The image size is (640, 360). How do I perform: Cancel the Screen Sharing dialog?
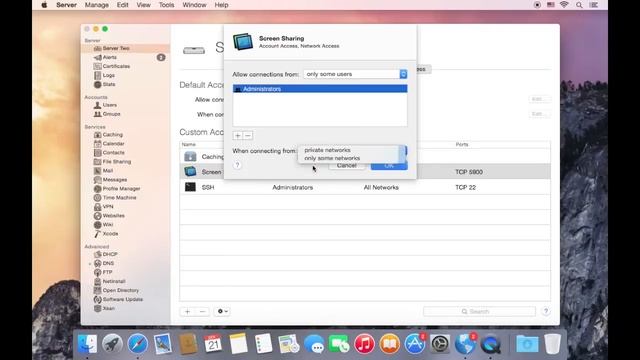pos(347,165)
